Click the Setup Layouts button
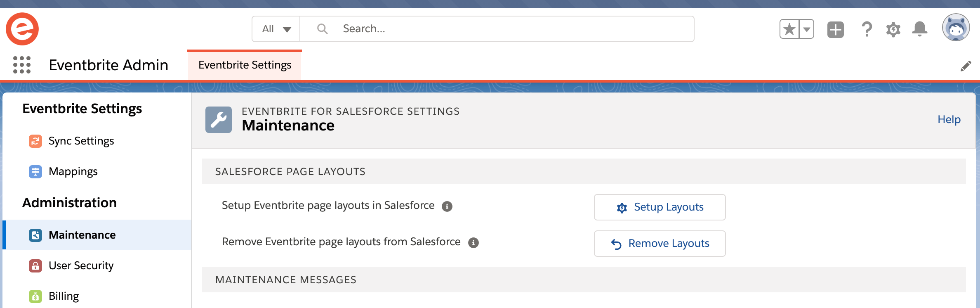 tap(660, 207)
